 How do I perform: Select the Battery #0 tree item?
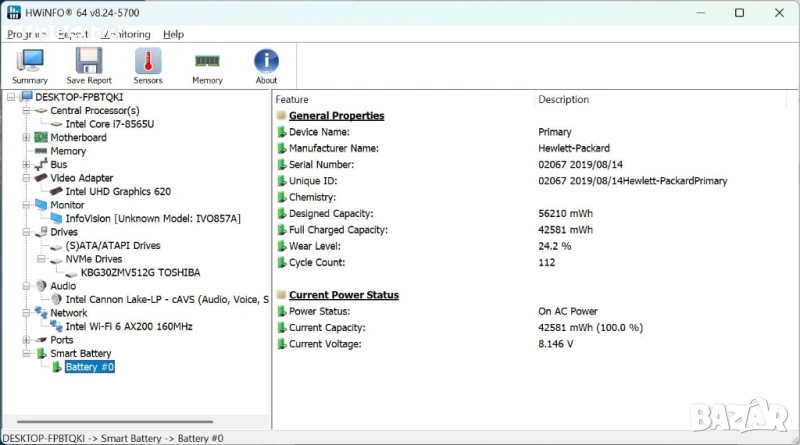pos(90,367)
